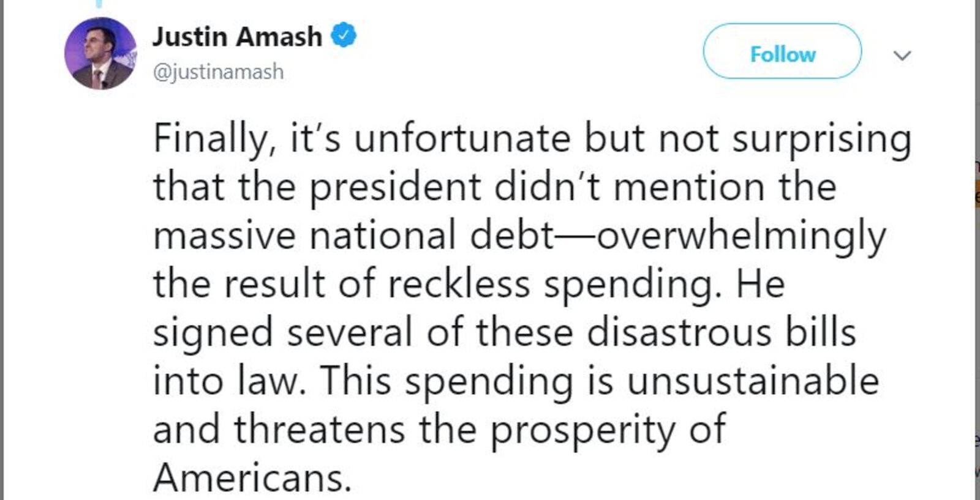The width and height of the screenshot is (980, 500).
Task: Click the word "president" in the tweet
Action: [x=395, y=188]
